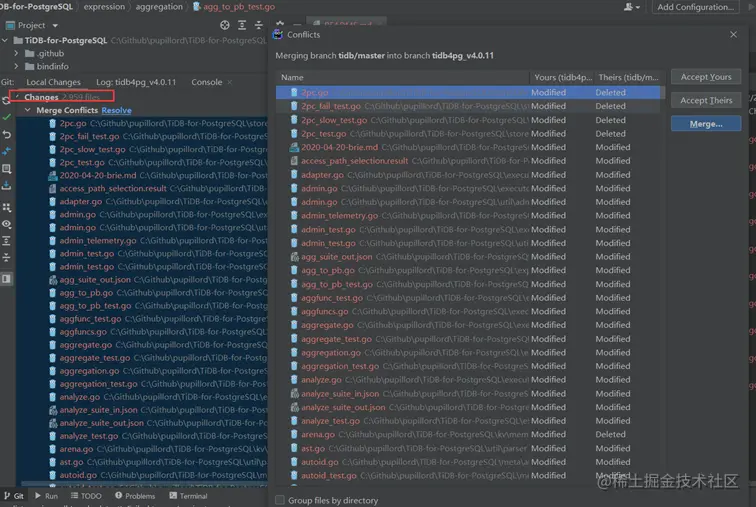Click expression breadcrumb in navigation bar
756x507 pixels.
[104, 7]
